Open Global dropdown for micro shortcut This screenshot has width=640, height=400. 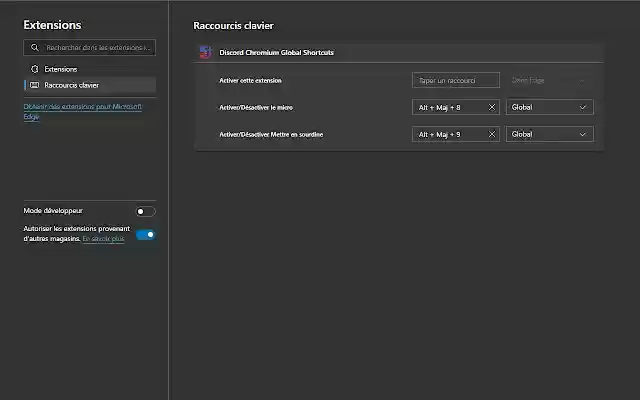click(549, 107)
